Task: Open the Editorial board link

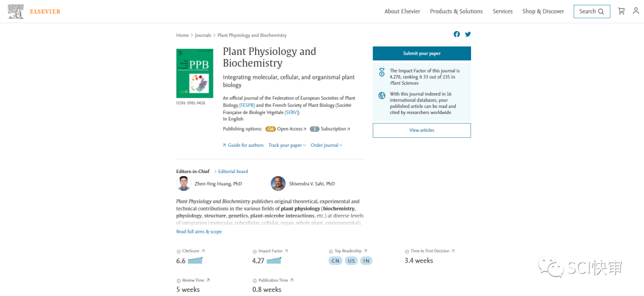Action: click(233, 171)
